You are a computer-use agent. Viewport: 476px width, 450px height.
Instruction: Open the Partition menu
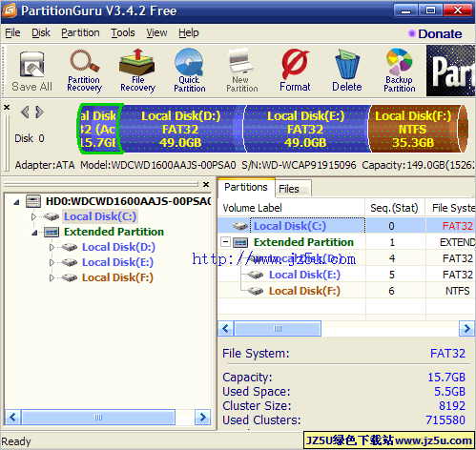pyautogui.click(x=80, y=33)
